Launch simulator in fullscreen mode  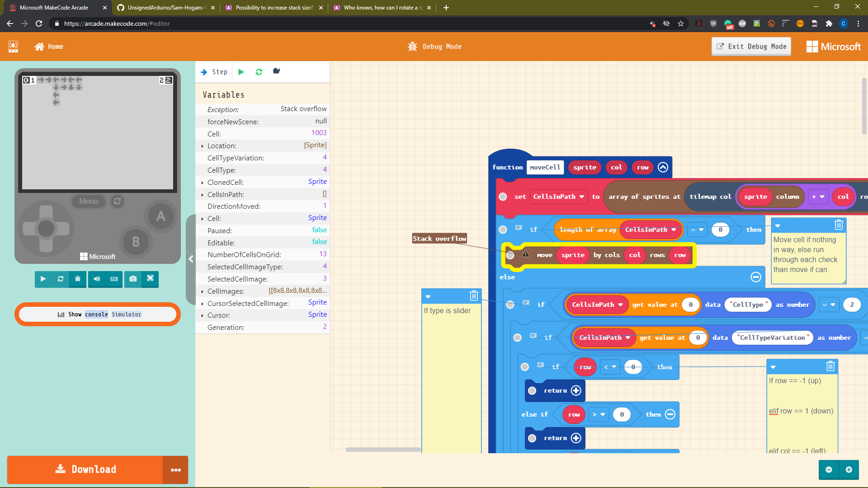(150, 279)
